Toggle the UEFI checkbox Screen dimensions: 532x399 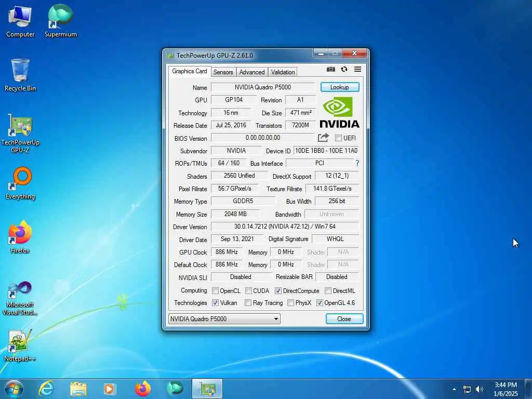338,138
